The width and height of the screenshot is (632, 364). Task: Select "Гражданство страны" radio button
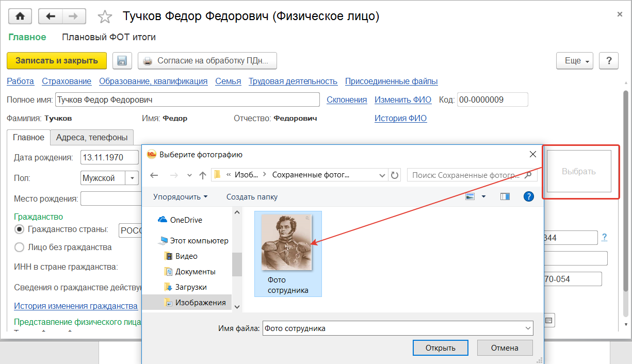pyautogui.click(x=20, y=229)
